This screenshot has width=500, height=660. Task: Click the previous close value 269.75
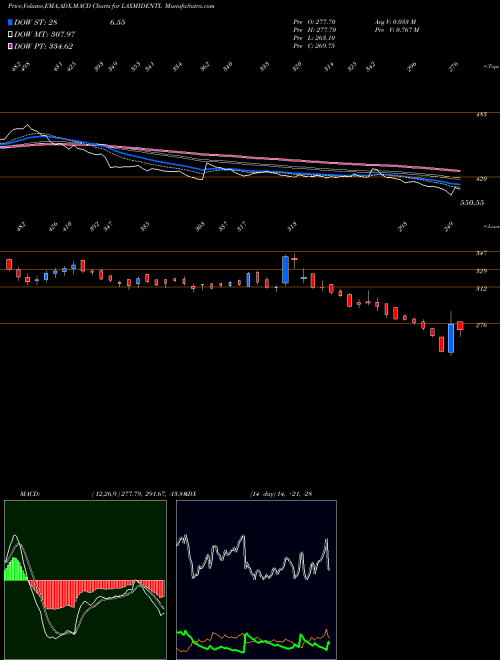click(325, 46)
